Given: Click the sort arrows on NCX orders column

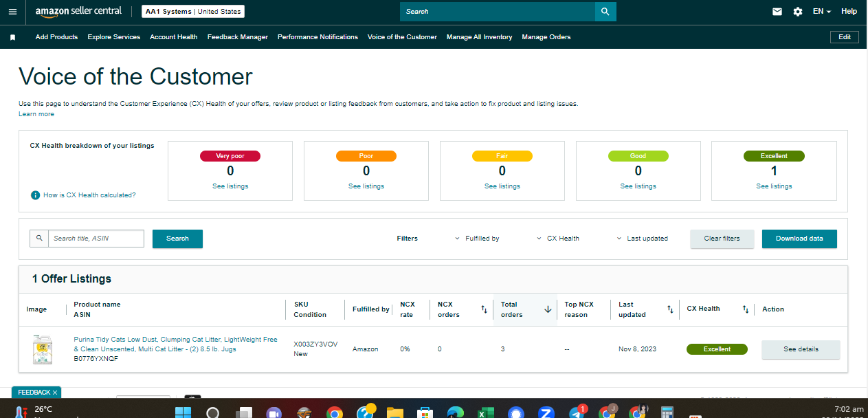Looking at the screenshot, I should [x=484, y=309].
